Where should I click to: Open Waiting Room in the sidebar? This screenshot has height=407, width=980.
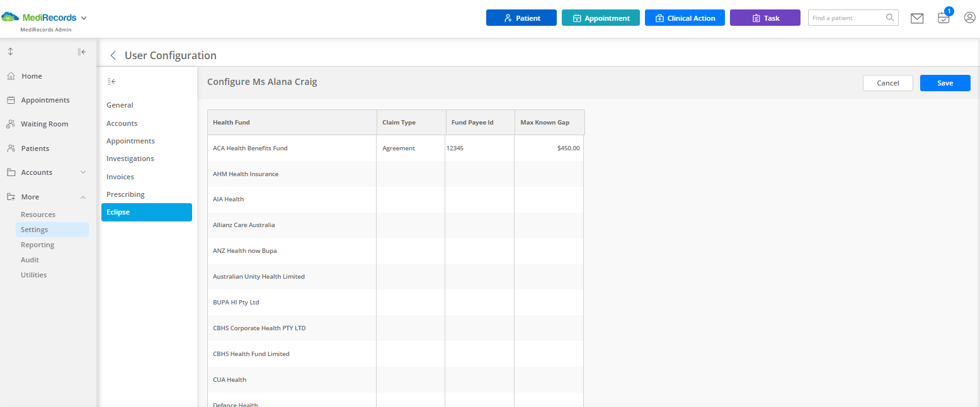(x=44, y=124)
